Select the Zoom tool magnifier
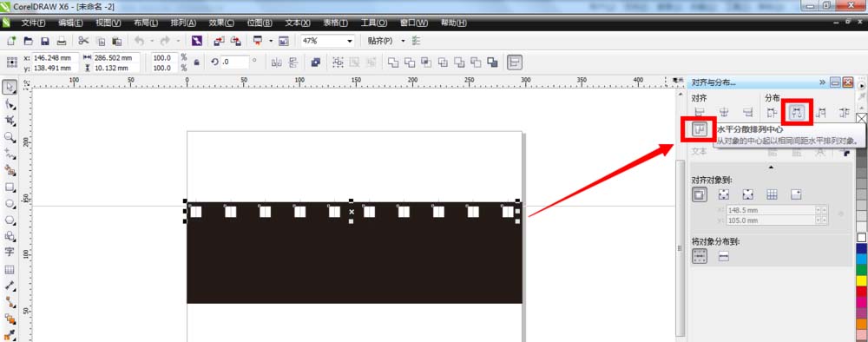 (x=10, y=137)
